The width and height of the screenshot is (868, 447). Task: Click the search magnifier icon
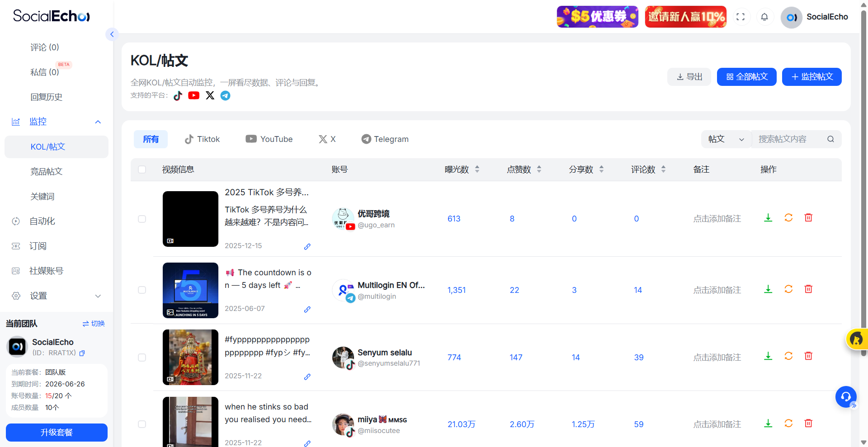(830, 139)
